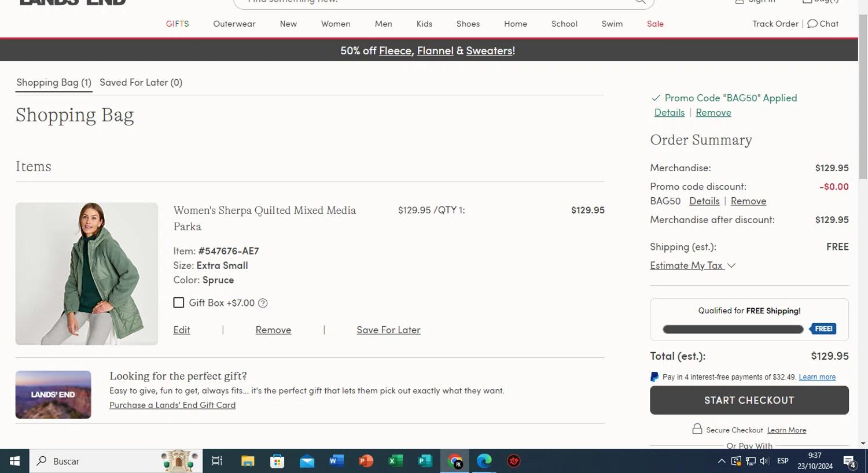Viewport: 868px width, 473px height.
Task: Follow the Flannel banner link
Action: pos(435,50)
